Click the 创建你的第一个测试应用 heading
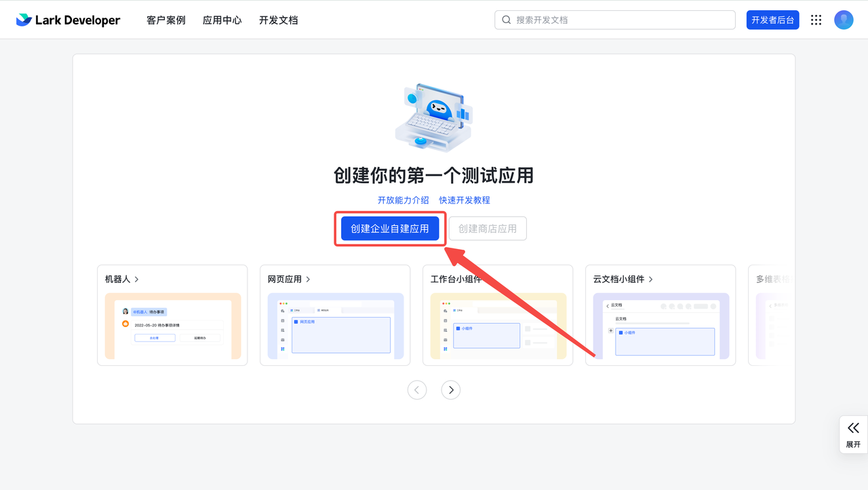Screen dimensions: 868x490 [x=434, y=176]
